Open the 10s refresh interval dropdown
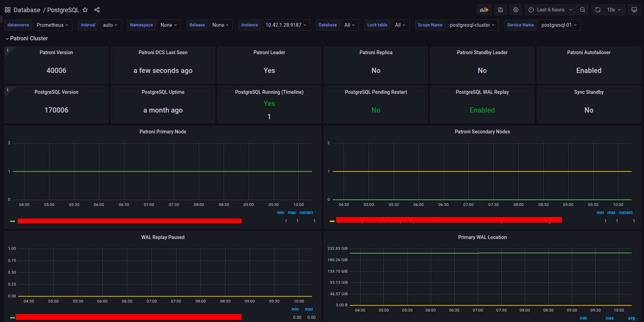 [614, 10]
